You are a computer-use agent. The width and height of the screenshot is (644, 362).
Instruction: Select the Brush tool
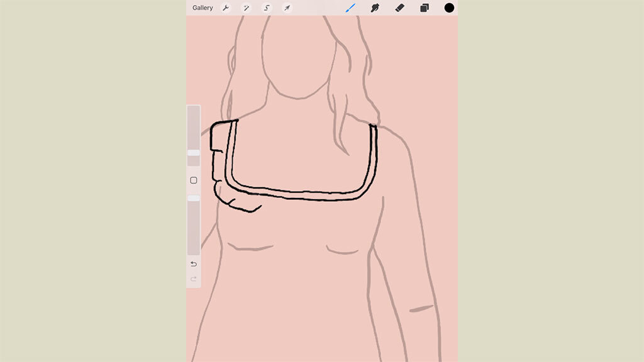point(350,8)
